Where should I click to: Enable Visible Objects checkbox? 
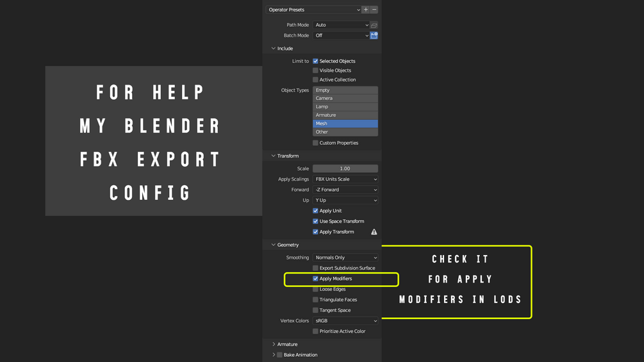pos(315,70)
